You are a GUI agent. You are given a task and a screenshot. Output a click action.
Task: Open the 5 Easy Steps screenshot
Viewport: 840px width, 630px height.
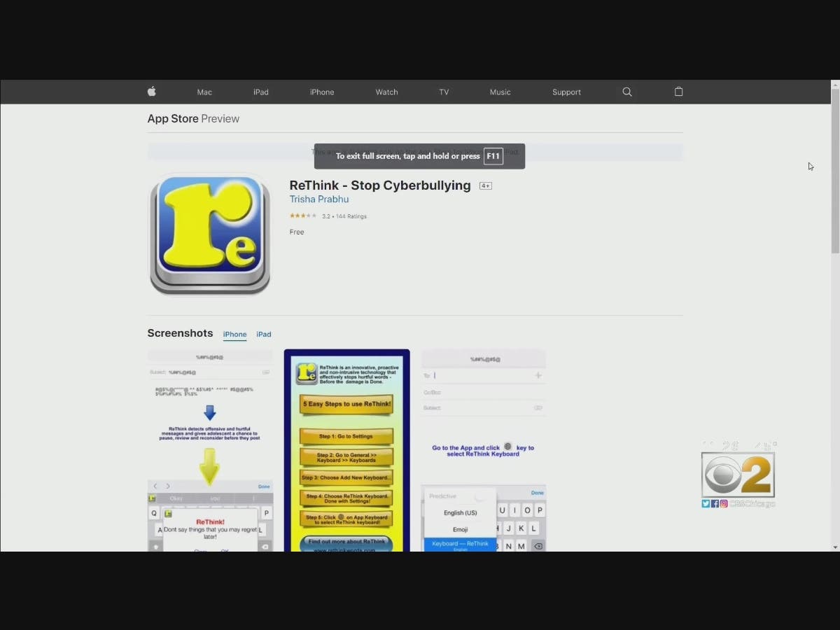click(x=346, y=450)
